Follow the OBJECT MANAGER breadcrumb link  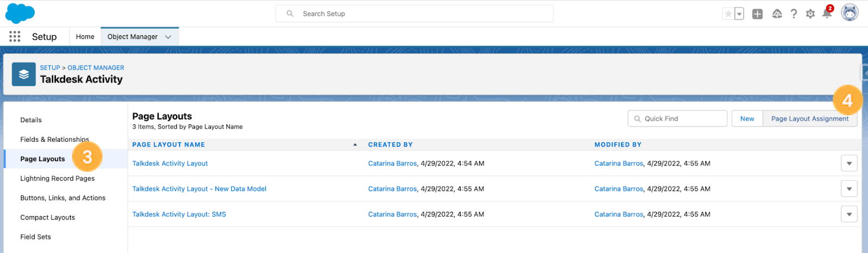(x=96, y=68)
